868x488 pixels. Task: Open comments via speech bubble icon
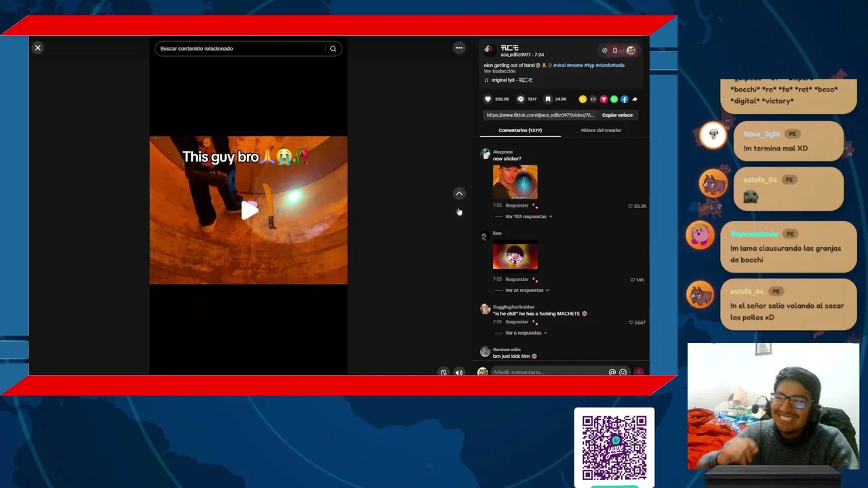tap(521, 99)
